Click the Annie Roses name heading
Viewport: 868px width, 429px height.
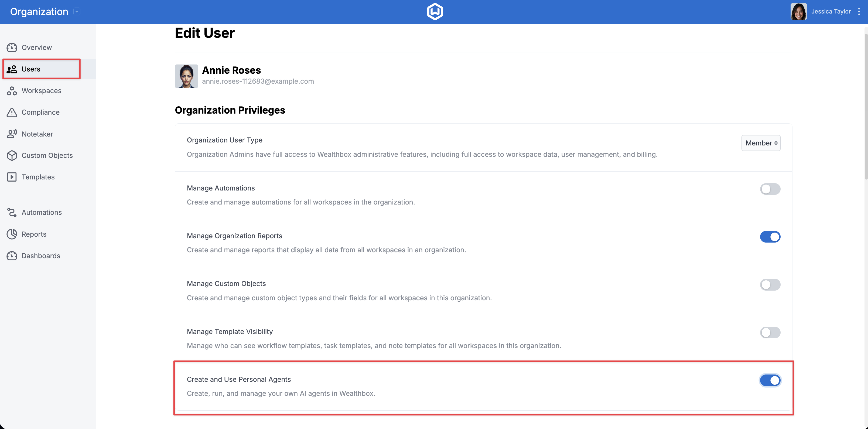click(x=231, y=70)
